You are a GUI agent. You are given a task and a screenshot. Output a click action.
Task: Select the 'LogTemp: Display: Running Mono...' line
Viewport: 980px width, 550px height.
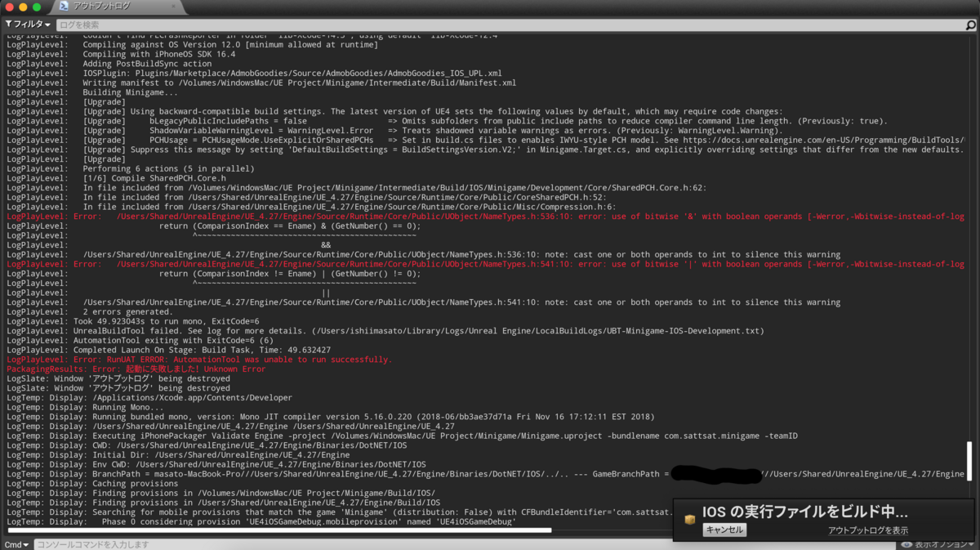85,407
